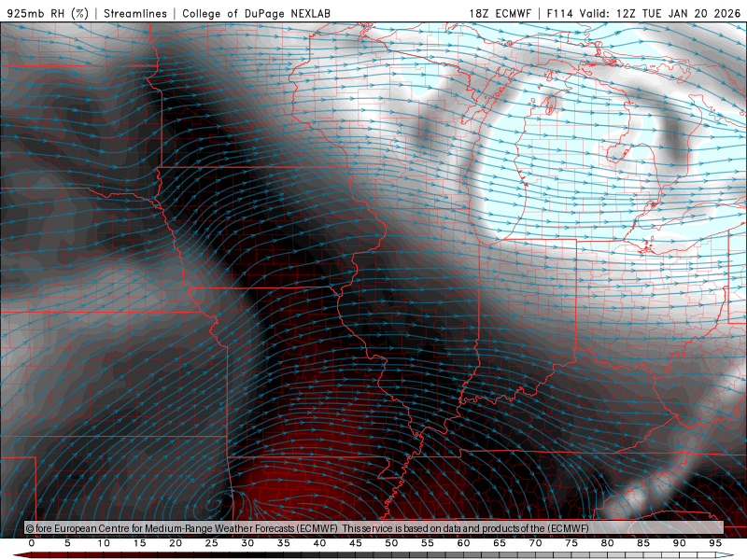Select the "18Z ECMWF" model run label
This screenshot has width=747, height=560.
tap(500, 13)
